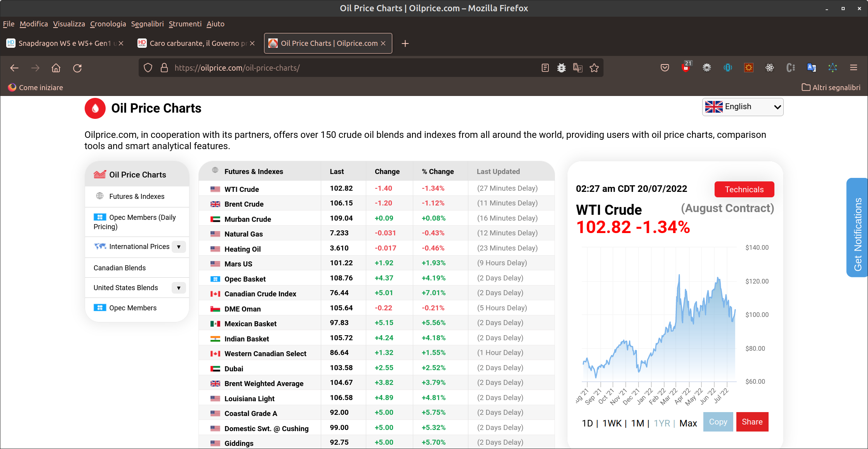Click the Firefox home icon
This screenshot has height=449, width=868.
[56, 68]
